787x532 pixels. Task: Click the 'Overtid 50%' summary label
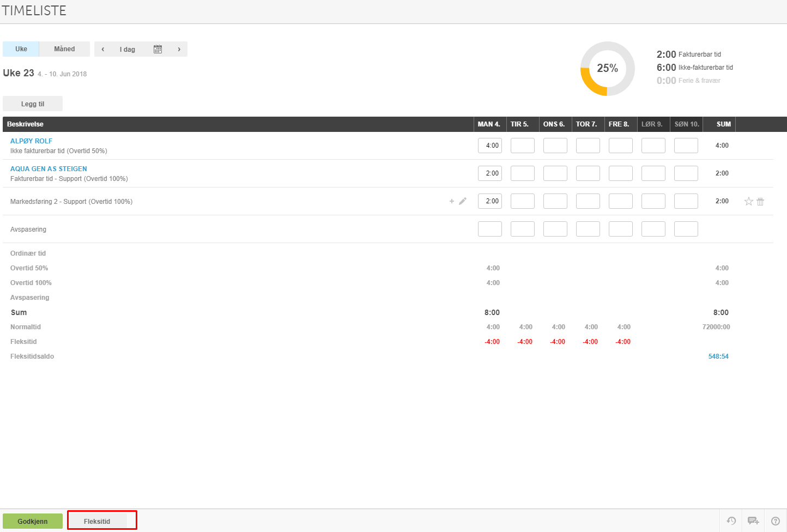(x=29, y=268)
